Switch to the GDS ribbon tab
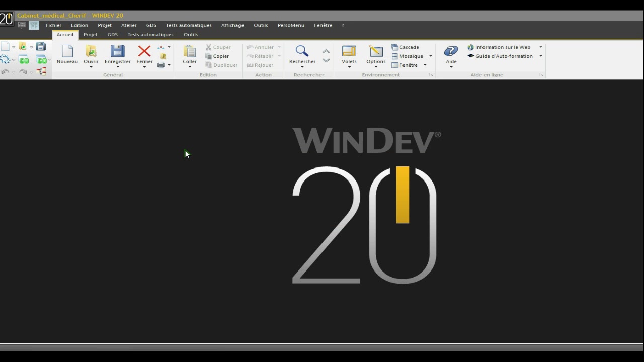The image size is (644, 362). [x=113, y=35]
